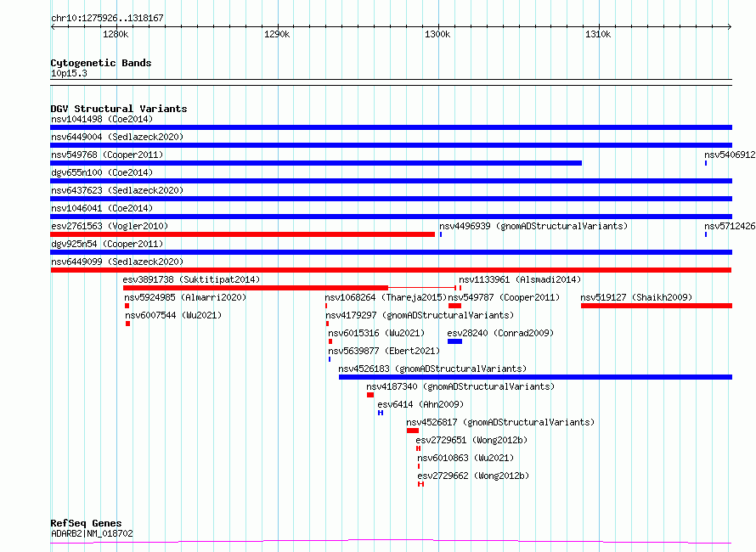Viewport: 756px width, 552px height.
Task: Click the 1300k ruler position
Action: coord(437,34)
